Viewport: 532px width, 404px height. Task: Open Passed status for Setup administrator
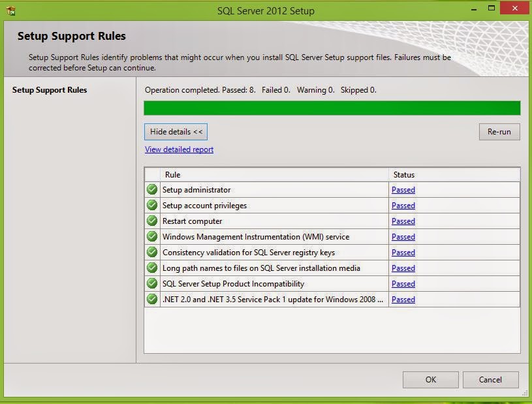tap(403, 190)
